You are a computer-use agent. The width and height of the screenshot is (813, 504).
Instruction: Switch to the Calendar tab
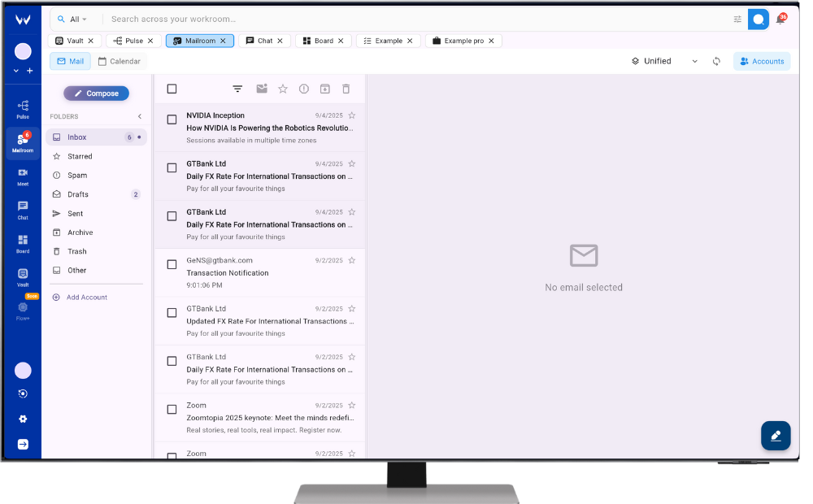[x=120, y=61]
